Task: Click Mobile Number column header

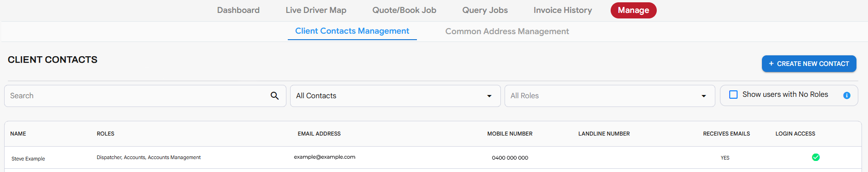Action: pos(510,134)
